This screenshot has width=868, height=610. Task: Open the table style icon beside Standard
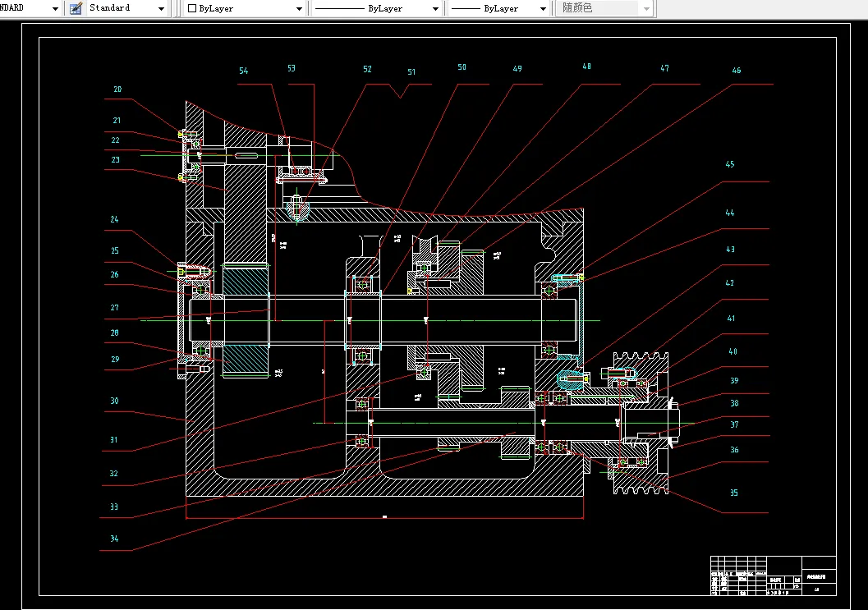point(76,8)
